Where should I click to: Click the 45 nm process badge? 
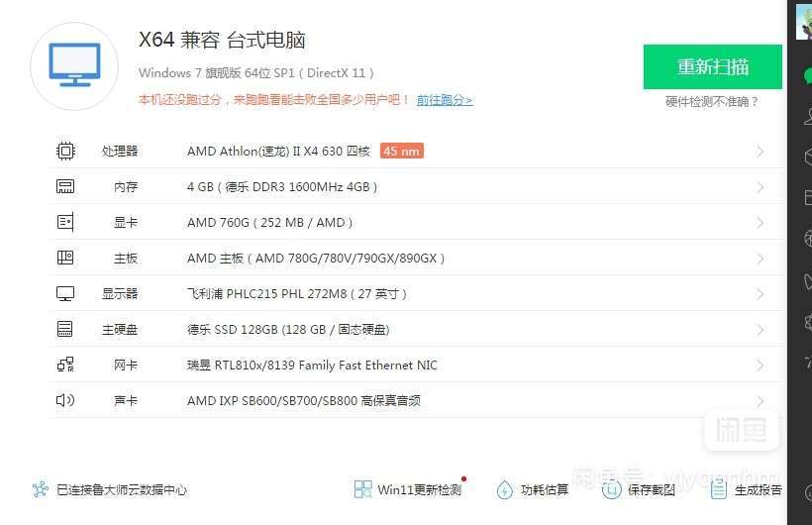pos(402,151)
